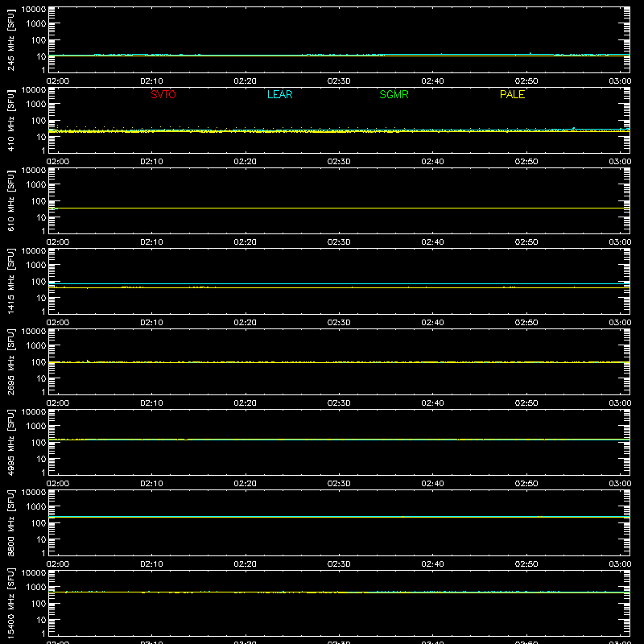
Task: Click 03:00 time label under 610 MHz plot
Action: (620, 242)
